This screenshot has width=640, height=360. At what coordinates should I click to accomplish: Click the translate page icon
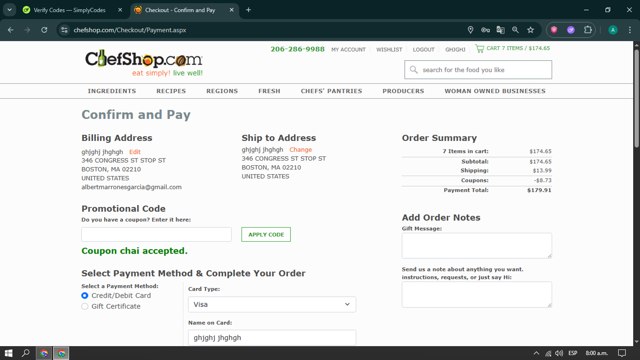click(500, 30)
